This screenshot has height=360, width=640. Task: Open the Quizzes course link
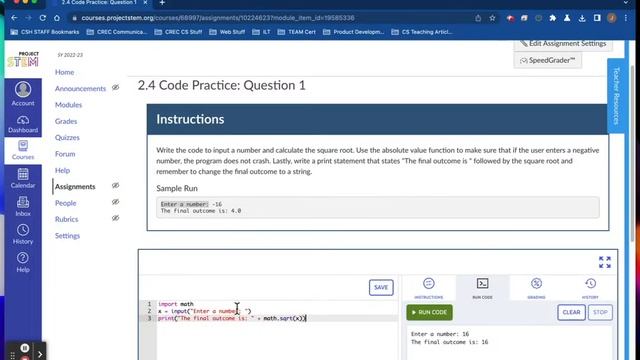tap(67, 138)
